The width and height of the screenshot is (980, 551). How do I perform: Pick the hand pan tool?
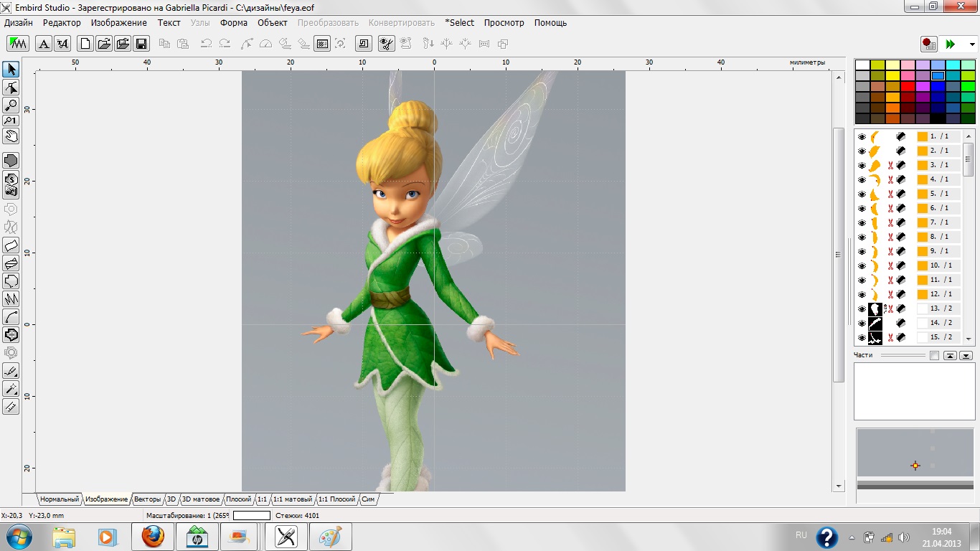(x=11, y=136)
